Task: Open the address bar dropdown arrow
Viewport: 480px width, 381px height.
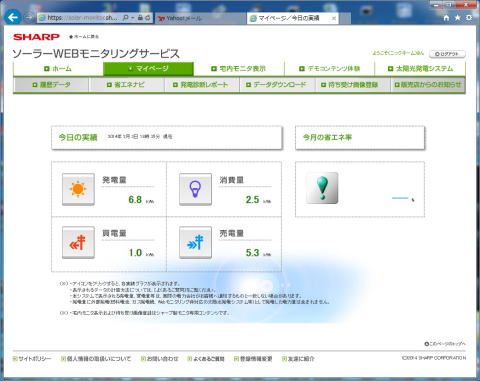Action: point(133,18)
